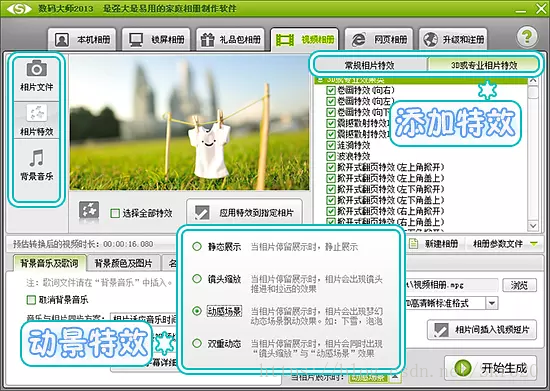
Task: Switch to the 锁屏相册 tab
Action: (156, 39)
